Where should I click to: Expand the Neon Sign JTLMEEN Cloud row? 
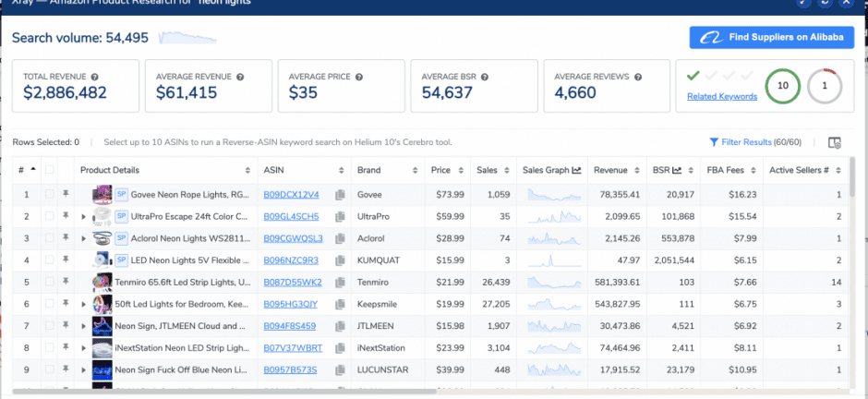tap(84, 326)
